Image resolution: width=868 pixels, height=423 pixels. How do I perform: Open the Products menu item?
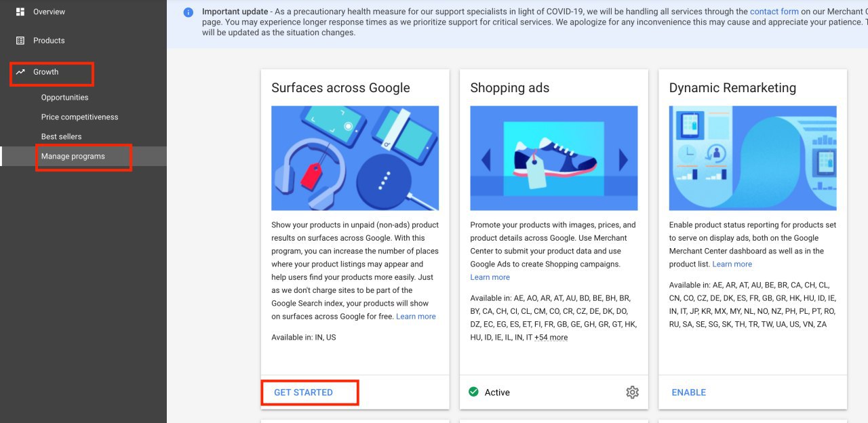(49, 41)
